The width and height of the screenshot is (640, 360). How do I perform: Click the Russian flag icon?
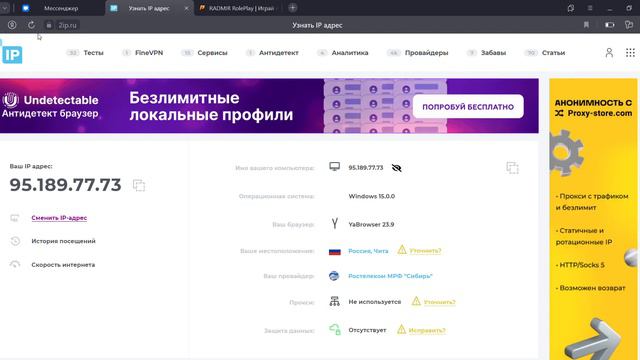[x=335, y=251]
